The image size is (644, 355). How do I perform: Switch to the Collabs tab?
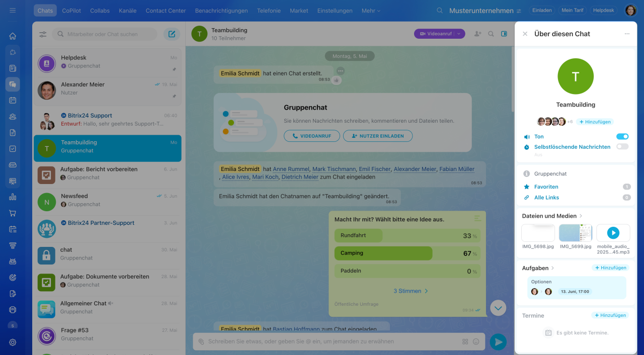(x=100, y=11)
